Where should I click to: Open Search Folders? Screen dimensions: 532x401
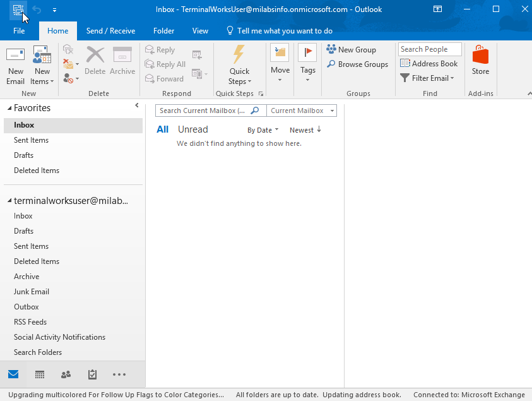(x=73, y=352)
